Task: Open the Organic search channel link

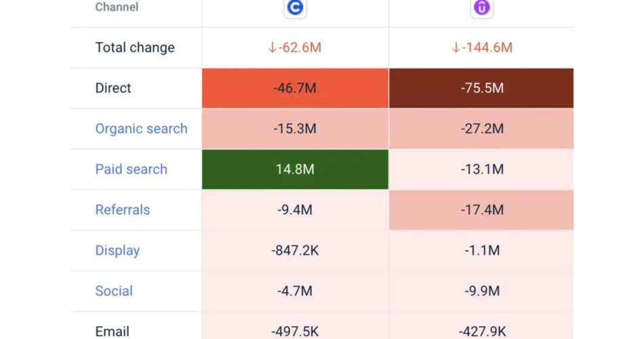Action: pyautogui.click(x=141, y=129)
